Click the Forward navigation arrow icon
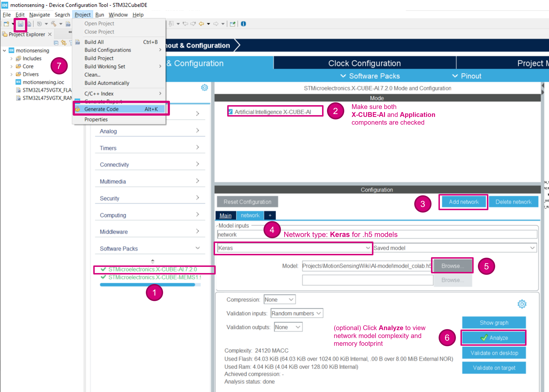The width and height of the screenshot is (549, 392). point(216,24)
